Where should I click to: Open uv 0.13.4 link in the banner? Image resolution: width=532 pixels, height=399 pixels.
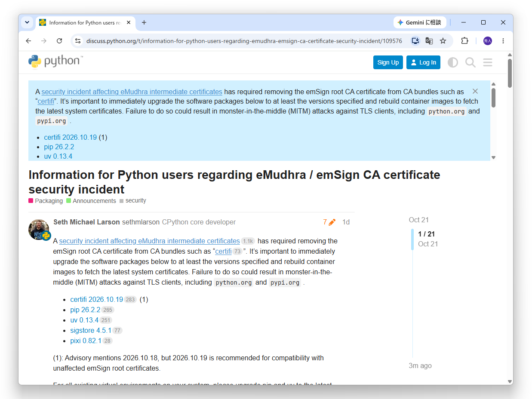(58, 156)
